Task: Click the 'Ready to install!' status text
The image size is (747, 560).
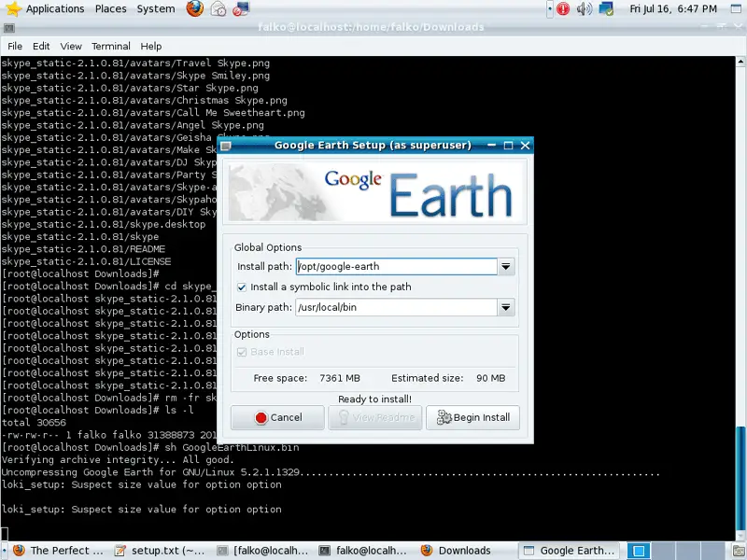Action: [x=375, y=399]
